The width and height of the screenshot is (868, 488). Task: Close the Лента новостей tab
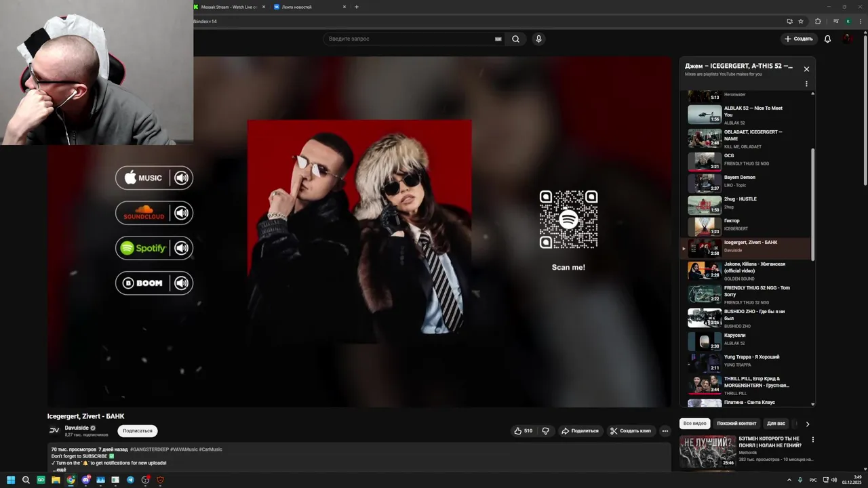click(x=344, y=7)
